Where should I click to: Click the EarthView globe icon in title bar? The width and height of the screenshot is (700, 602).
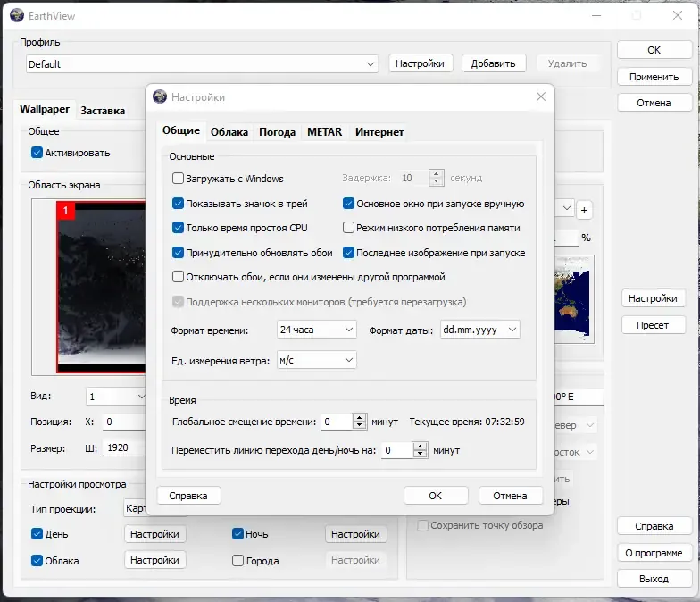click(17, 15)
